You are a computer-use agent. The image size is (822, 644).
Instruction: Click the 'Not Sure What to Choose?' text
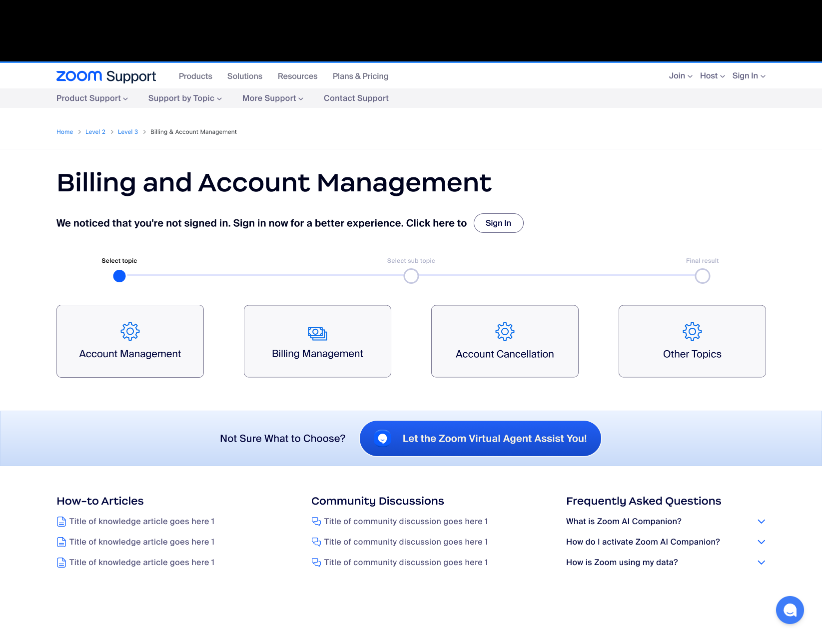283,439
